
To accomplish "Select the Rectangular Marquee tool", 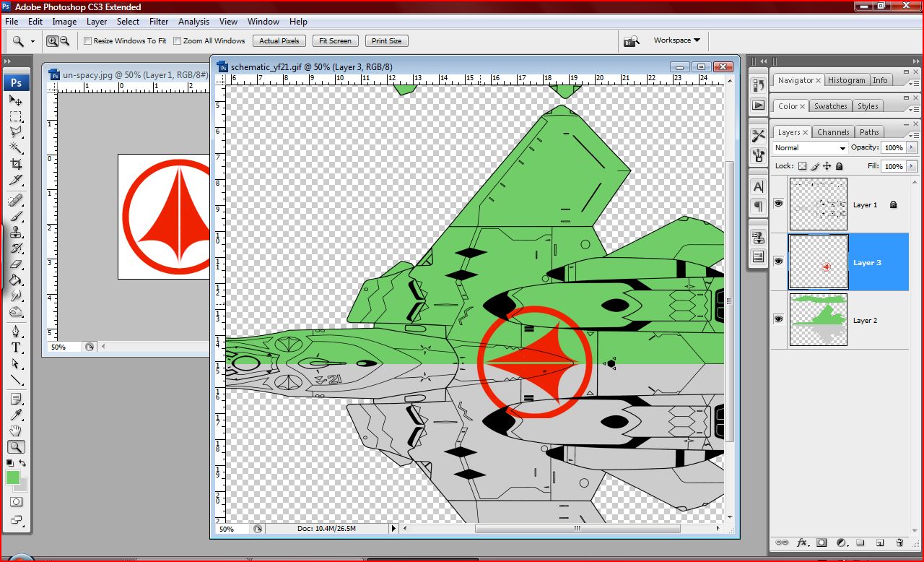I will coord(15,116).
